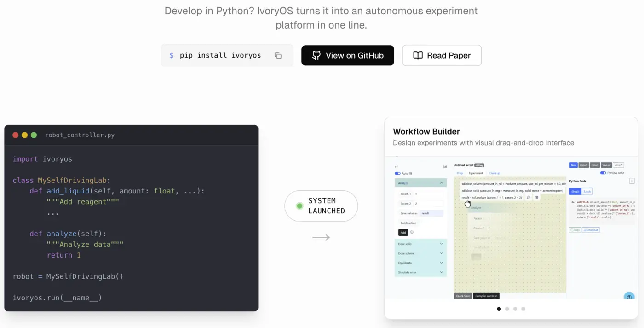Go to first carousel slide dot
This screenshot has height=328, width=644.
(x=499, y=309)
